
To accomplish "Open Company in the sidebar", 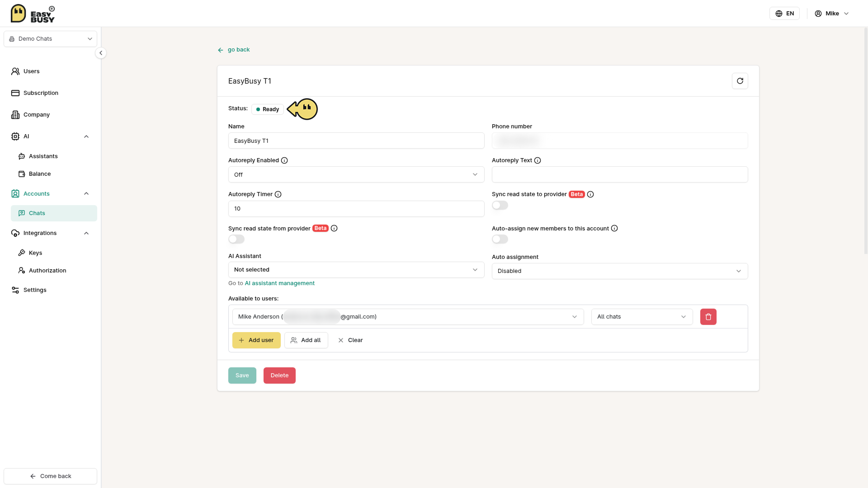I will tap(51, 115).
